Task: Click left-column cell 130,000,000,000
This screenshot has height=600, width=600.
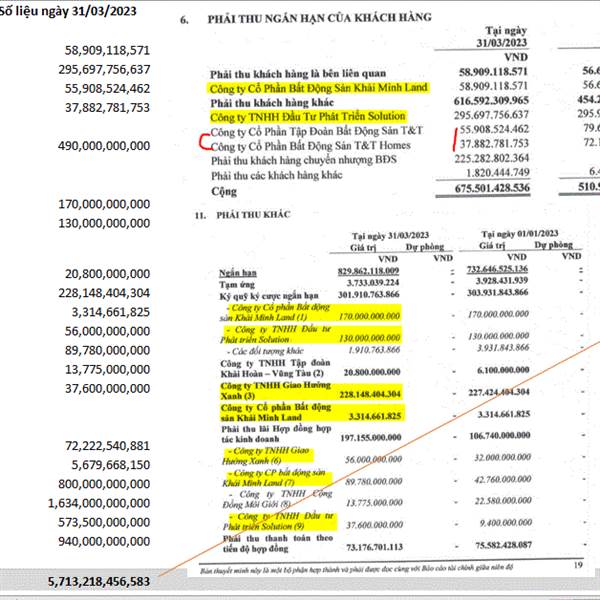Action: 104,223
